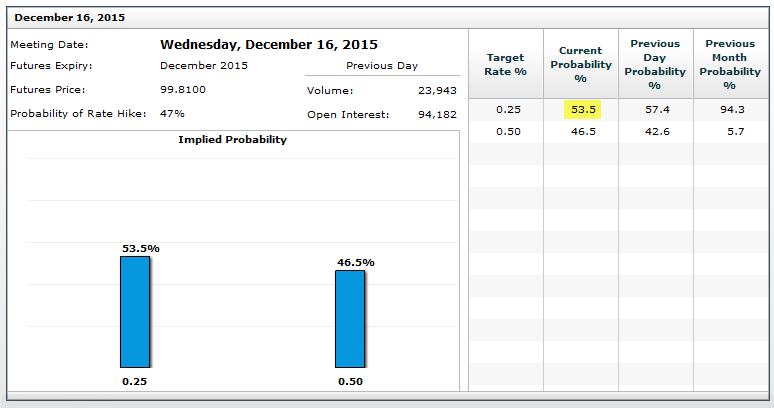Select the 0.50 target rate table cell

pos(508,132)
